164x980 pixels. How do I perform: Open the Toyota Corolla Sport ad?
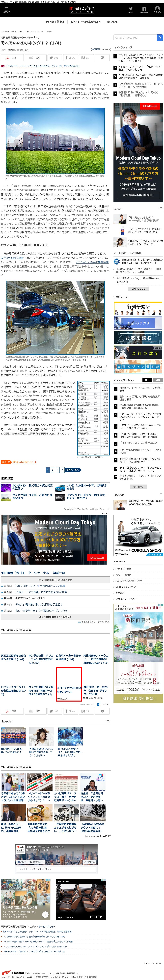click(x=138, y=536)
